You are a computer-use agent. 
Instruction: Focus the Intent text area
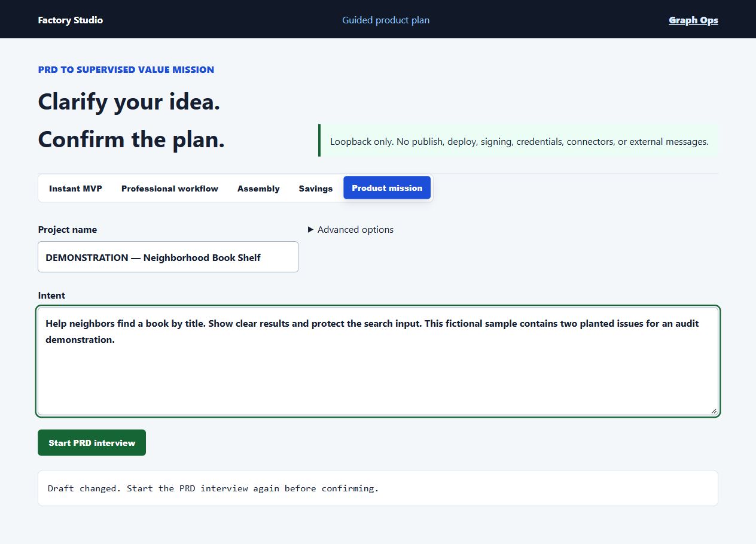coord(378,361)
